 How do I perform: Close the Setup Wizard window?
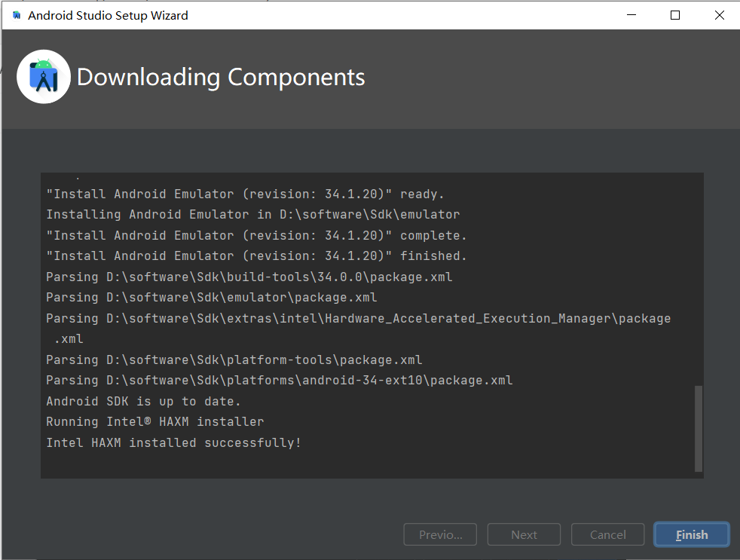[x=719, y=15]
